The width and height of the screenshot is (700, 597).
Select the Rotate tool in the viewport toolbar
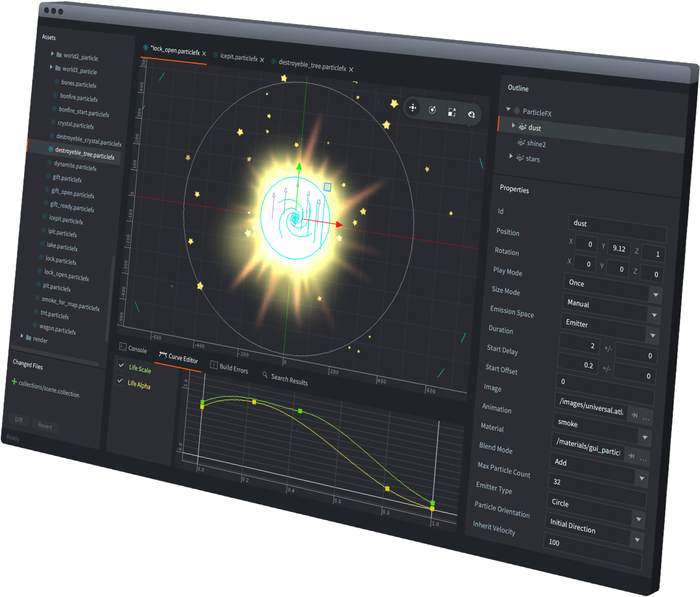tap(433, 109)
